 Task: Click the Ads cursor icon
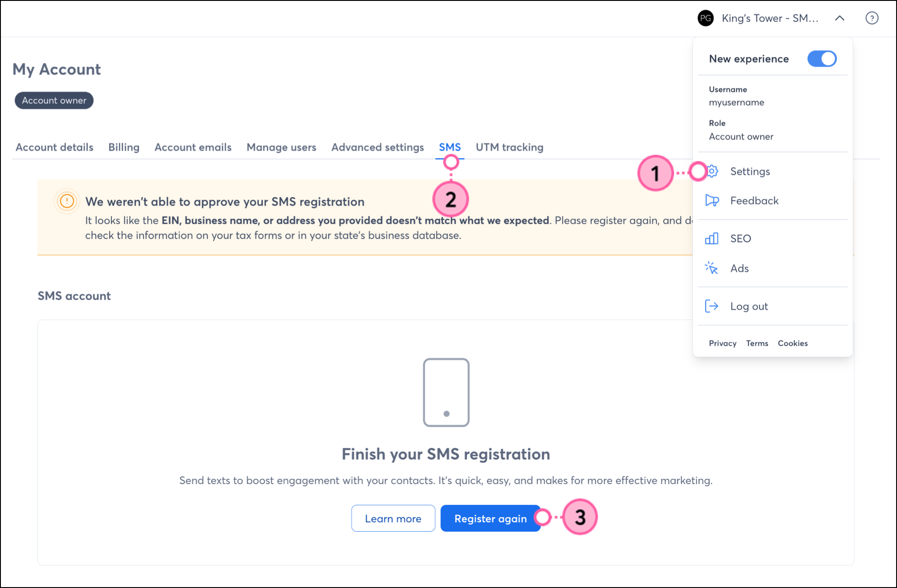712,268
